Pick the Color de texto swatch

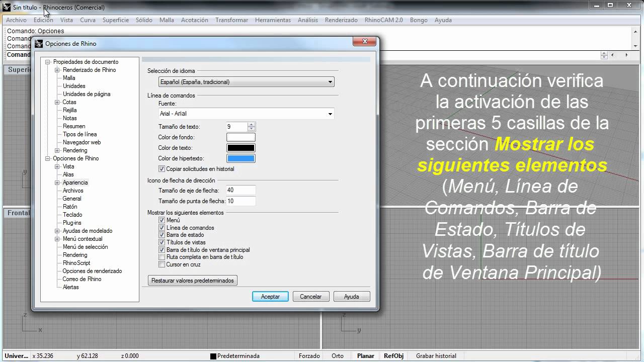coord(241,148)
